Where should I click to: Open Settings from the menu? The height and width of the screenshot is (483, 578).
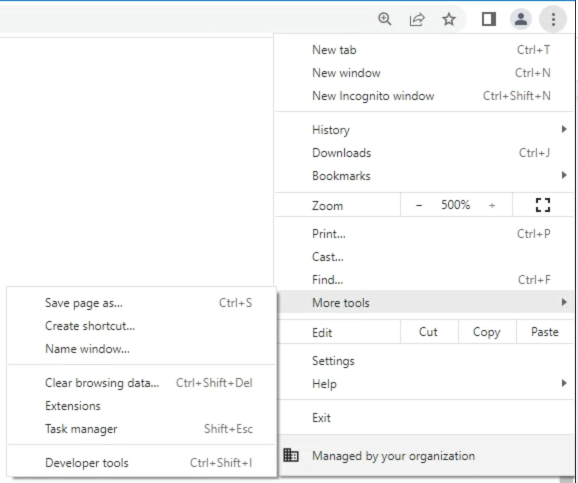tap(424, 361)
